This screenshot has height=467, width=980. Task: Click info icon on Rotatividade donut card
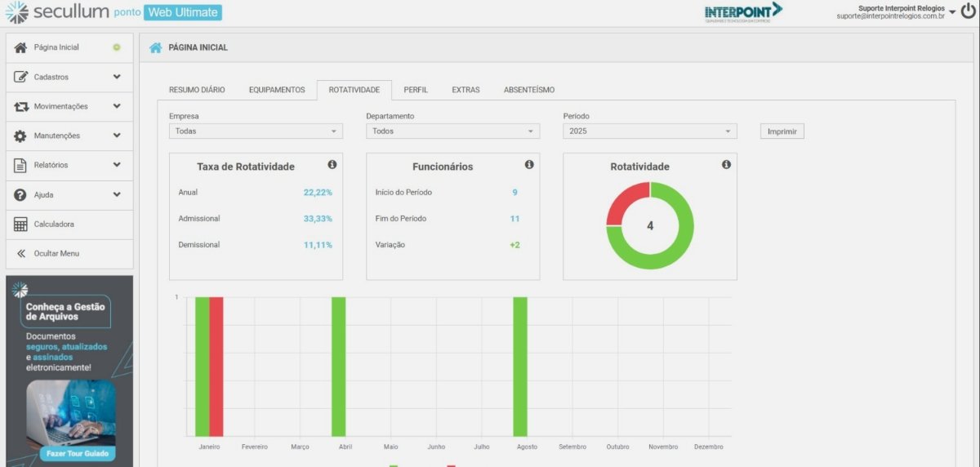click(x=726, y=165)
